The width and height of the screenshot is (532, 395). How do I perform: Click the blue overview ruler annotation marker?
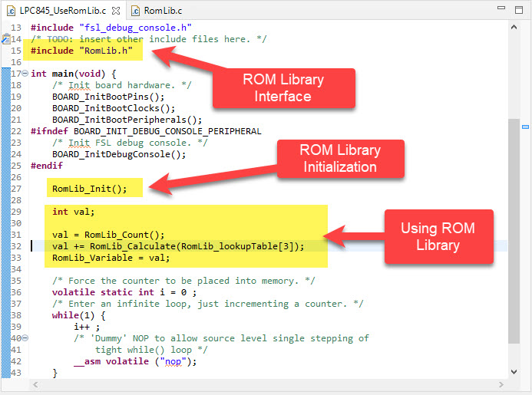coord(526,126)
